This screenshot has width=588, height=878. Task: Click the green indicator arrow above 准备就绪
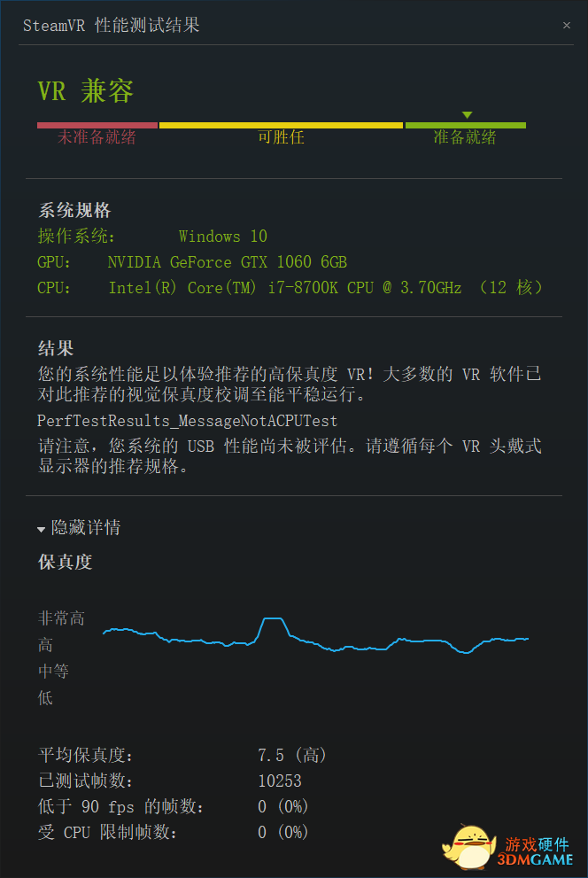coord(468,115)
